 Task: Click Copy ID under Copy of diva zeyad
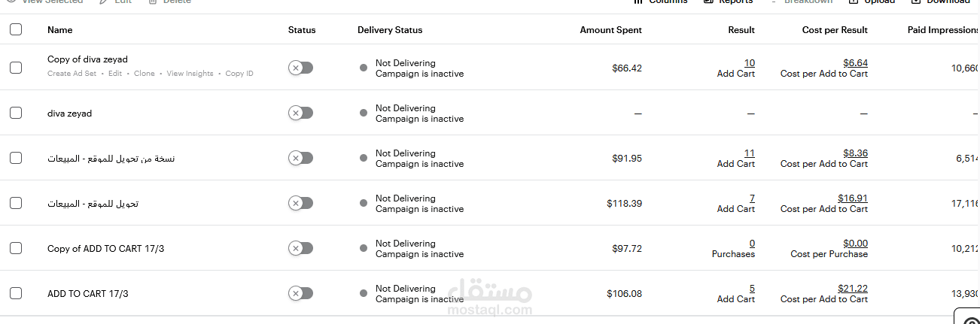tap(239, 74)
